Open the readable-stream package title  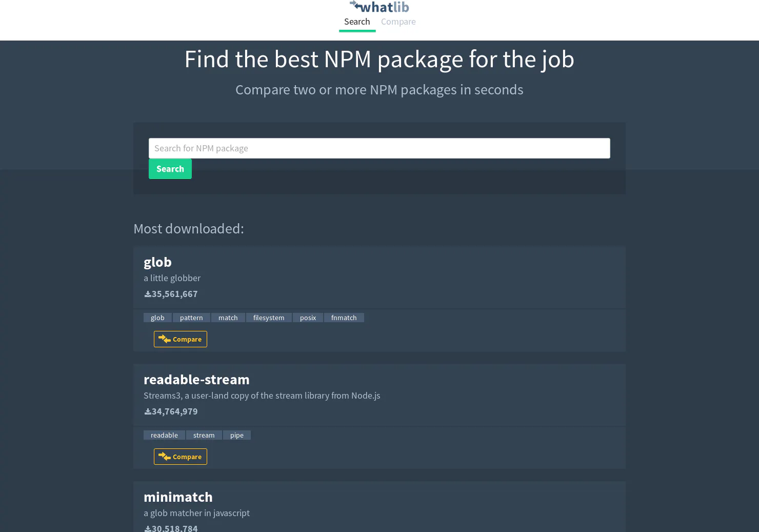pos(196,380)
